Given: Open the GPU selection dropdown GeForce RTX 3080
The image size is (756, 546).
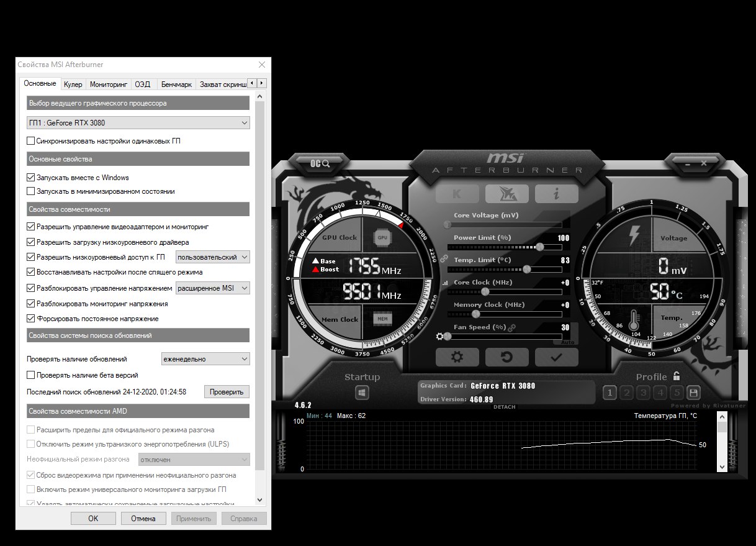Looking at the screenshot, I should (x=138, y=123).
